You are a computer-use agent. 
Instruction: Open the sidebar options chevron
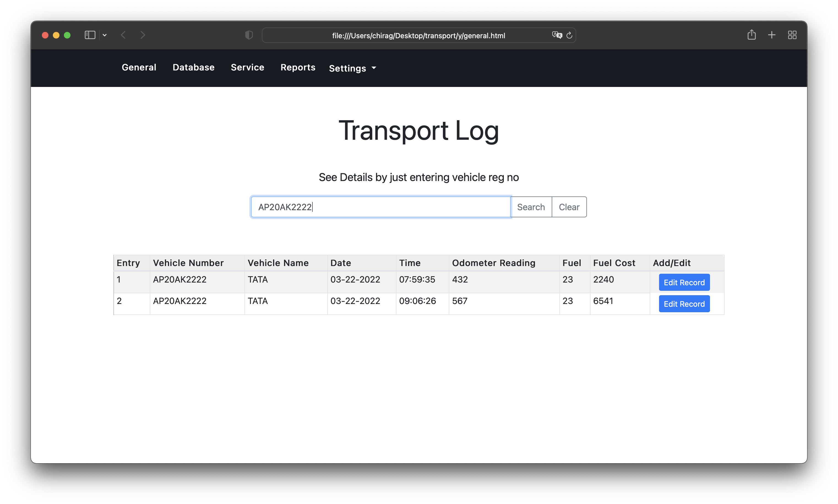pos(105,35)
